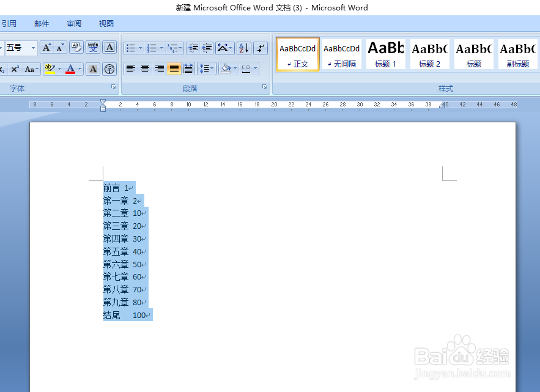Apply character shading with the gray A icon

pos(93,69)
